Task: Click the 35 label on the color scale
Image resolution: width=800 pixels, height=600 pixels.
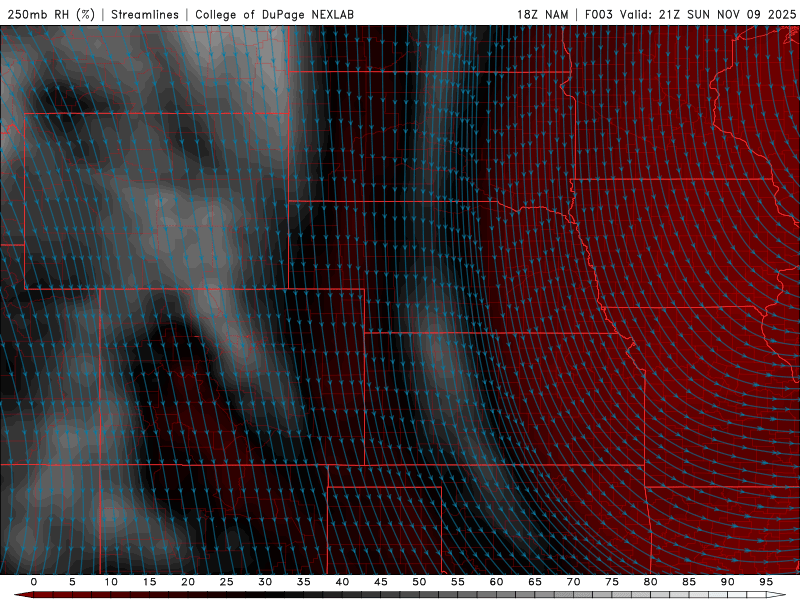Action: coord(304,582)
